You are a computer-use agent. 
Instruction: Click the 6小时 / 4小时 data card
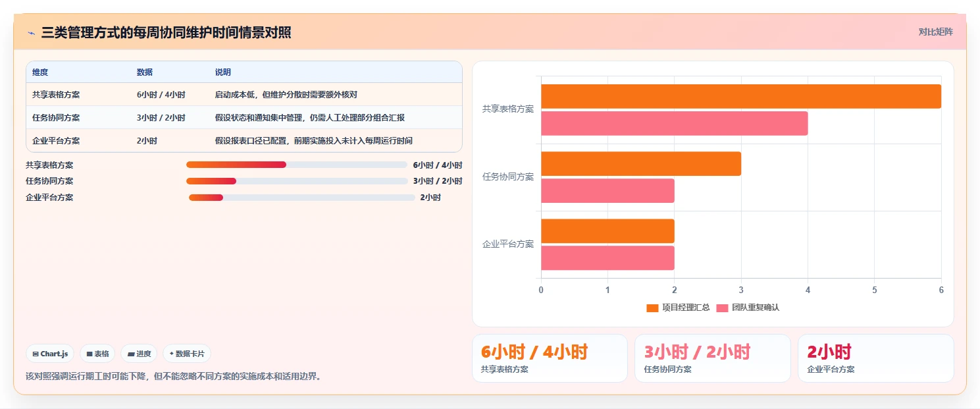(550, 358)
